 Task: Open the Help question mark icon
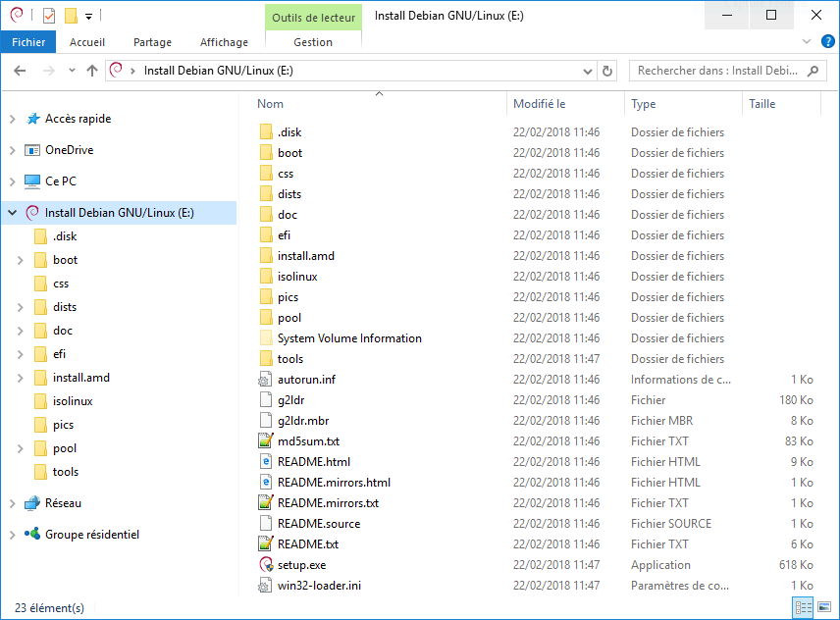(827, 42)
